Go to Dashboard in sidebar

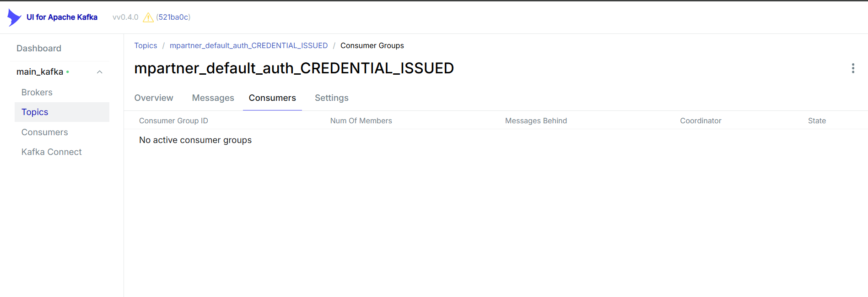coord(39,48)
